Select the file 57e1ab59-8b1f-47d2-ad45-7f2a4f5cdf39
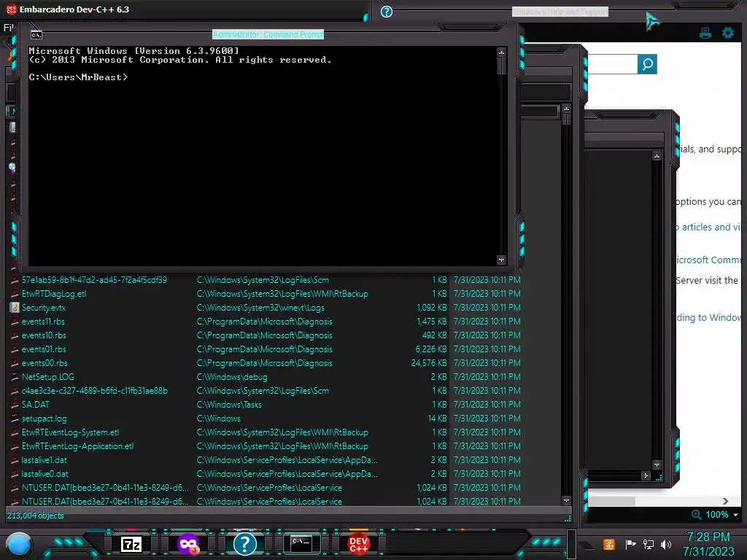The image size is (747, 560). [94, 280]
